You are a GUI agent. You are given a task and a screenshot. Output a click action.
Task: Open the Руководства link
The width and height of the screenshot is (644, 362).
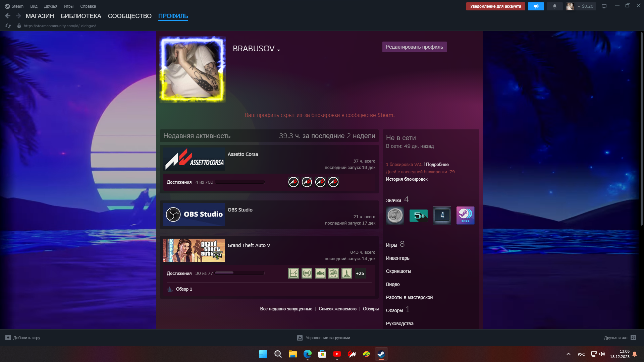(x=399, y=323)
